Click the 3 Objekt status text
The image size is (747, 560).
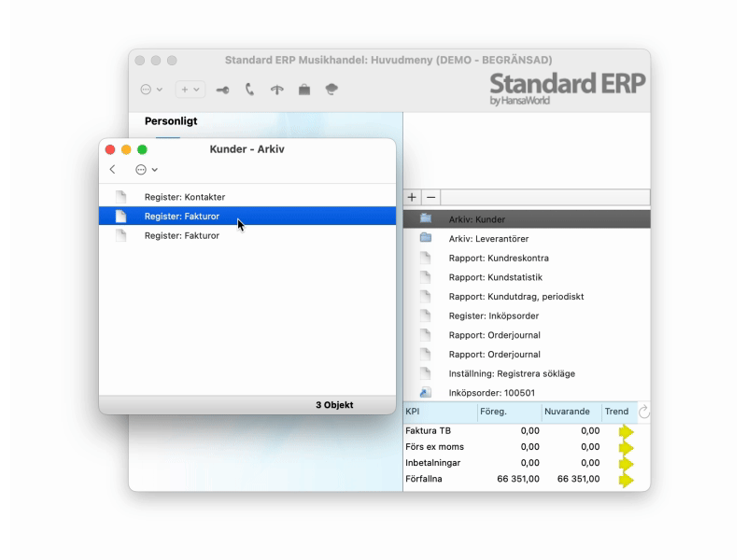pos(334,405)
